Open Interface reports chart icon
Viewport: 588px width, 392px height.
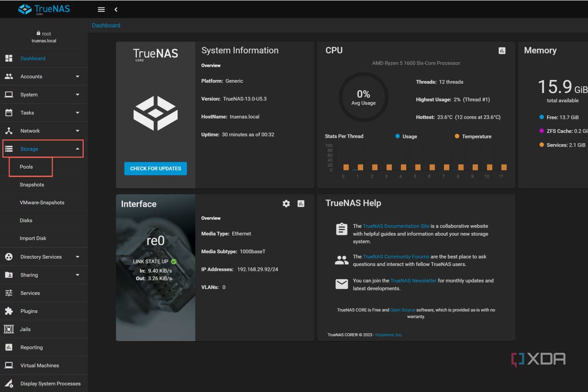pos(301,203)
